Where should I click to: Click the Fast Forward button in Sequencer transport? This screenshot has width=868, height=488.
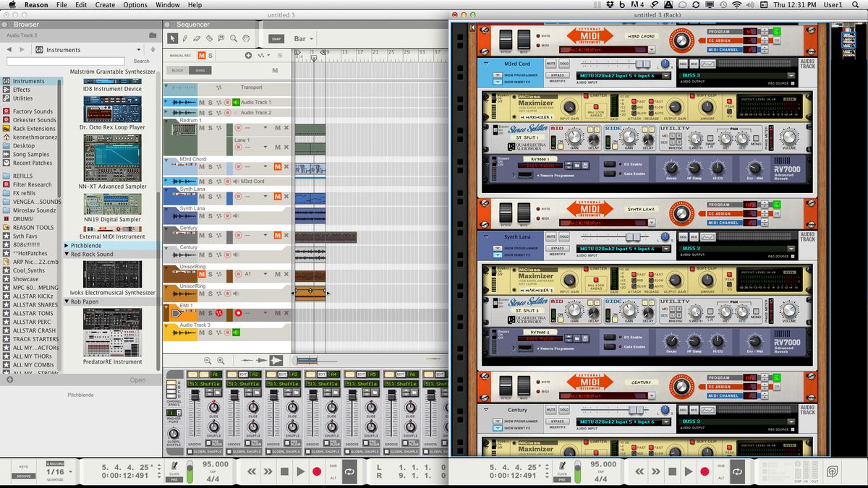coord(268,471)
